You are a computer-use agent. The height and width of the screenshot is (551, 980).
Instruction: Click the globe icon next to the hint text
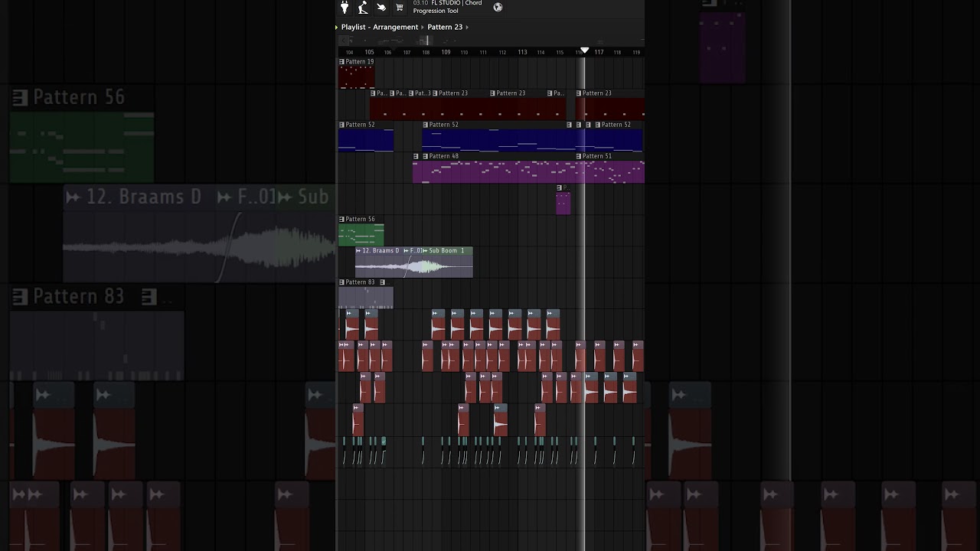point(498,8)
